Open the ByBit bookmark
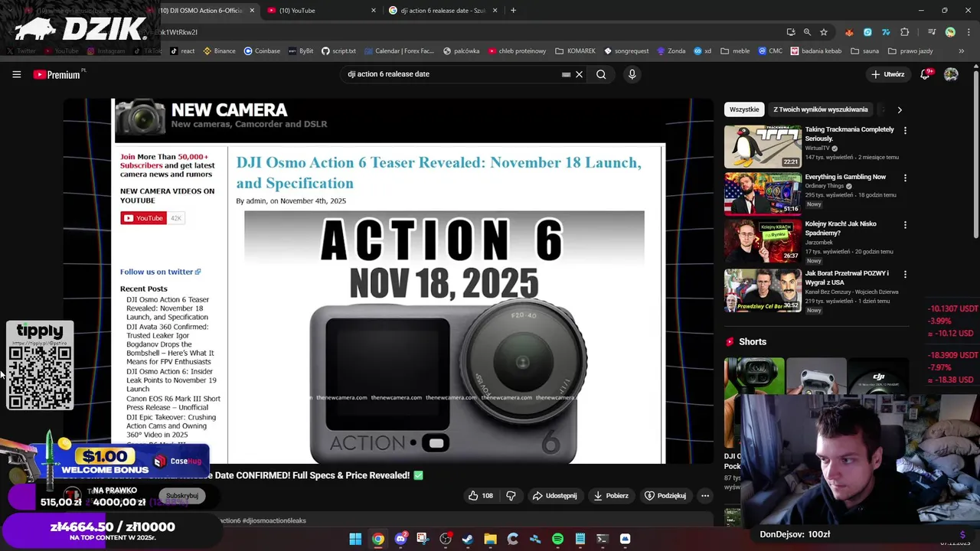980x551 pixels. (x=301, y=51)
